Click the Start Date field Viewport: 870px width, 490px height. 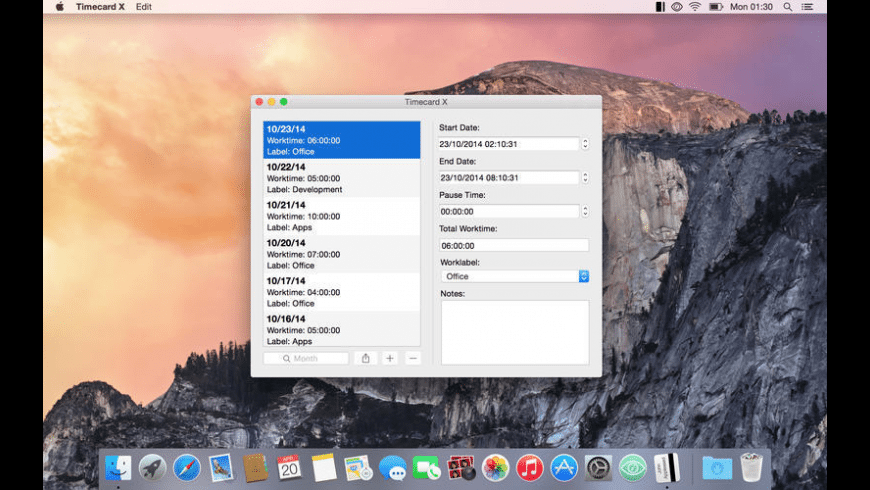coord(508,144)
